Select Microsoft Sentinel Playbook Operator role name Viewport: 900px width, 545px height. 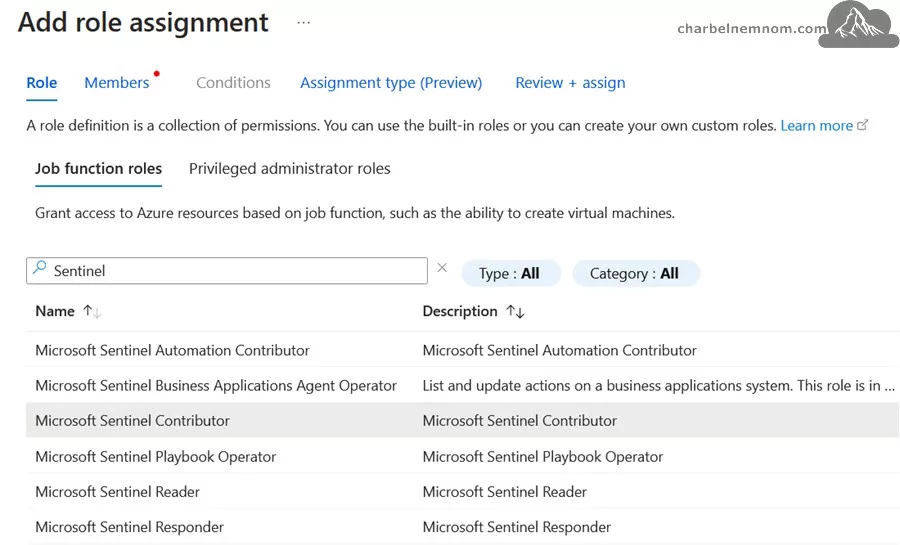coord(156,457)
